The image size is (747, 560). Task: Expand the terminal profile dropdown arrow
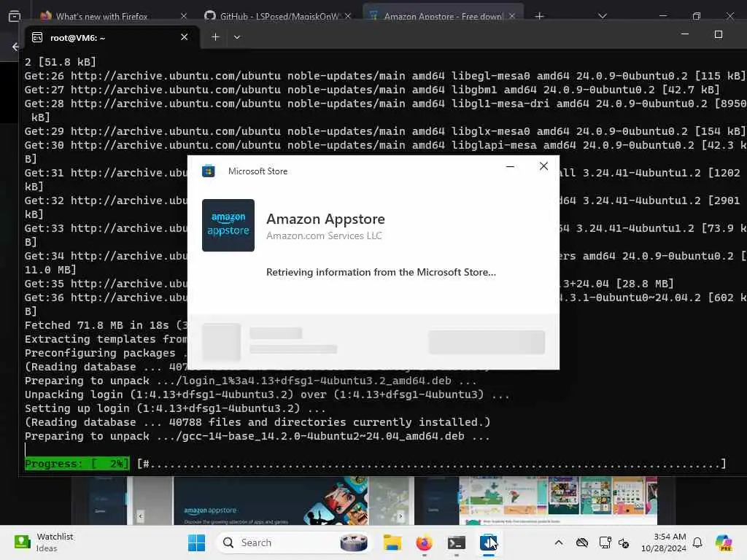[237, 37]
